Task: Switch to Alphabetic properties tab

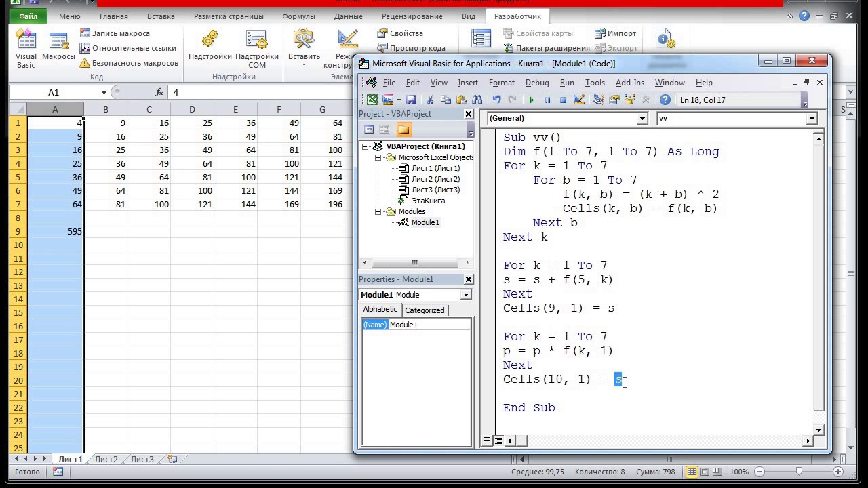Action: point(380,309)
